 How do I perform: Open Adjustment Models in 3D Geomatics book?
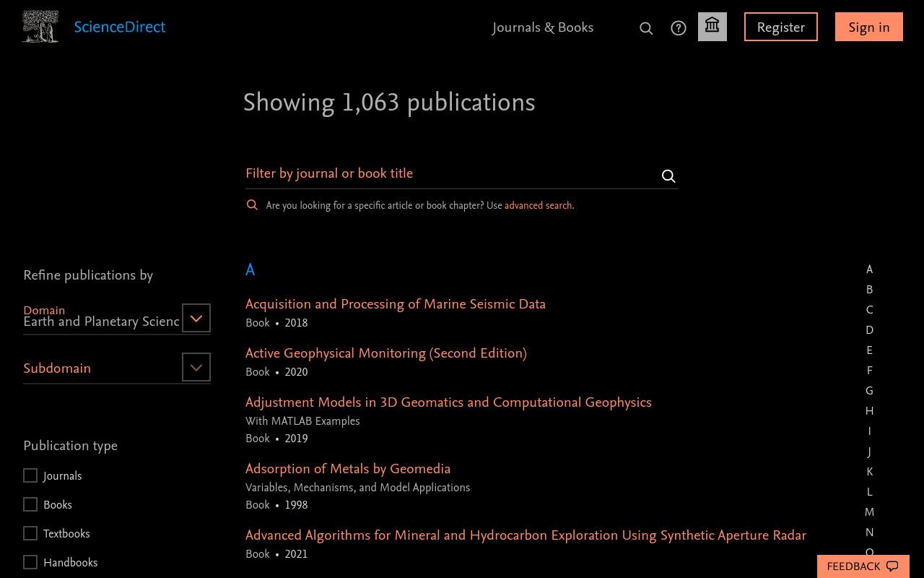pos(448,402)
